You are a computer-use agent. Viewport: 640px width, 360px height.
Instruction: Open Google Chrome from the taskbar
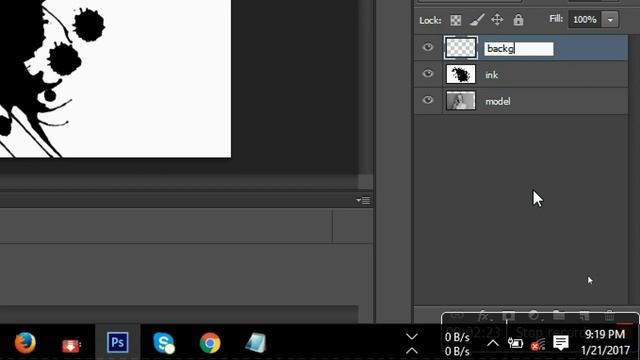click(210, 342)
